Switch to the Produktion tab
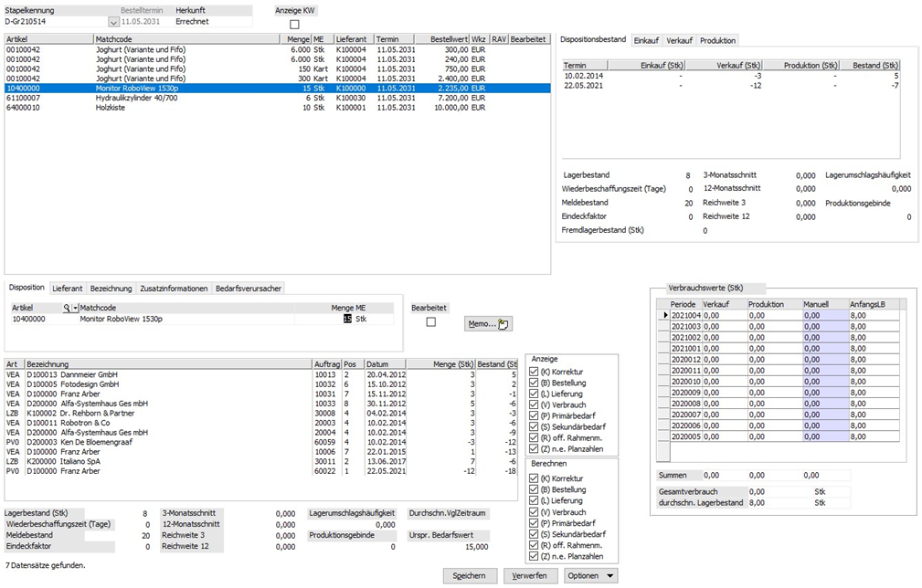Screen dimensions: 922x588 click(717, 40)
